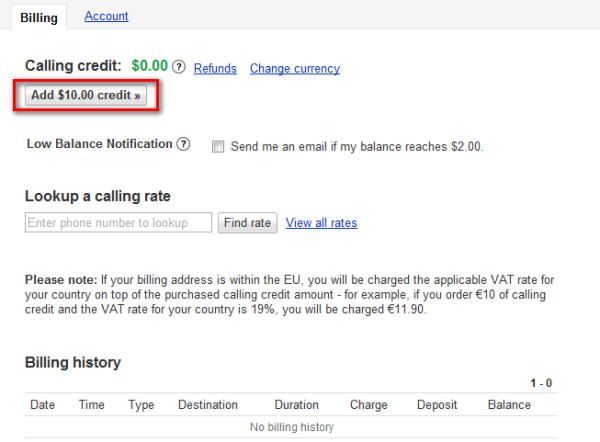Screen dimensions: 600x442
Task: Click the Deposit column header
Action: click(x=437, y=405)
